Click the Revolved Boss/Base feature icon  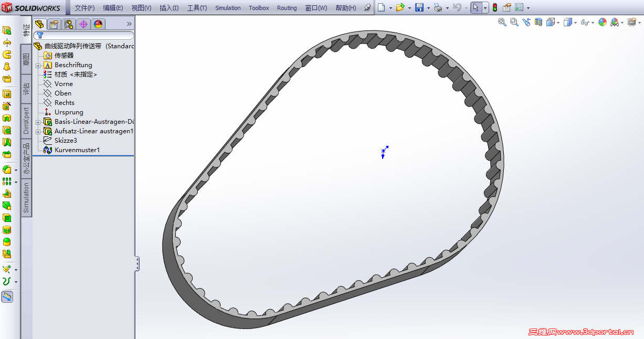7,43
